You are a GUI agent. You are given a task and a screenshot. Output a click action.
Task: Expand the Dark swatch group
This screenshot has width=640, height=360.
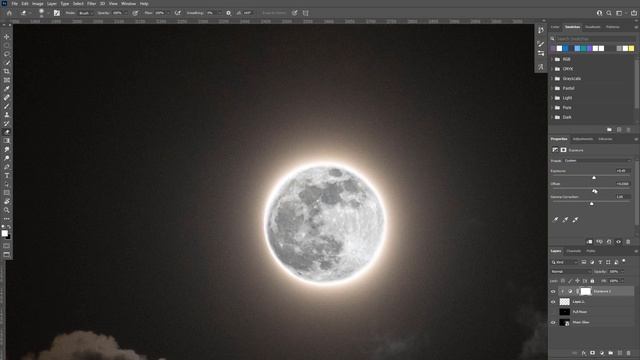tap(552, 117)
